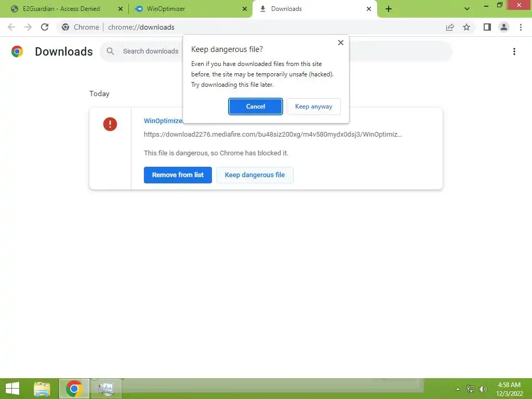This screenshot has width=532, height=399.
Task: Open the WinOptimizer download file link
Action: 163,121
